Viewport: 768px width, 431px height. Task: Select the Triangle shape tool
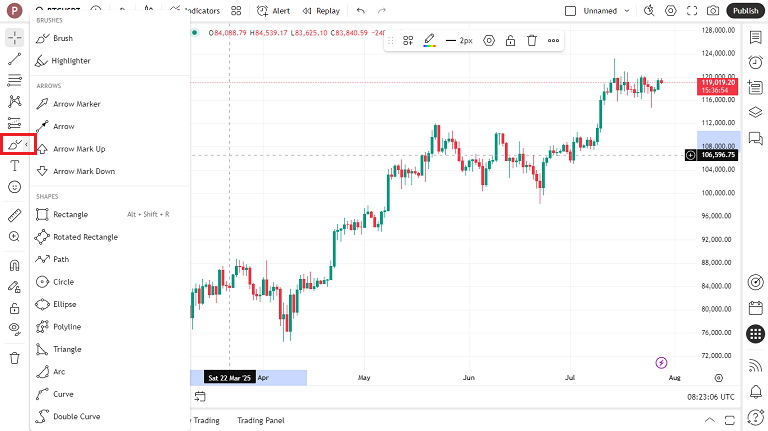pos(66,349)
